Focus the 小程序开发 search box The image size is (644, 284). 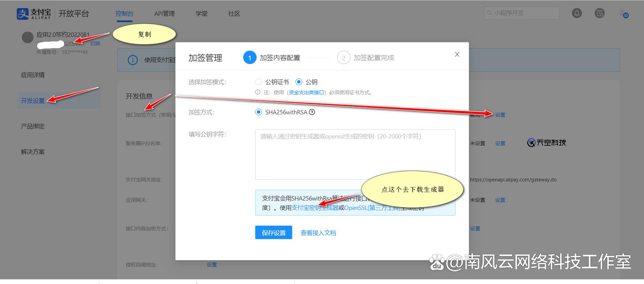[521, 13]
